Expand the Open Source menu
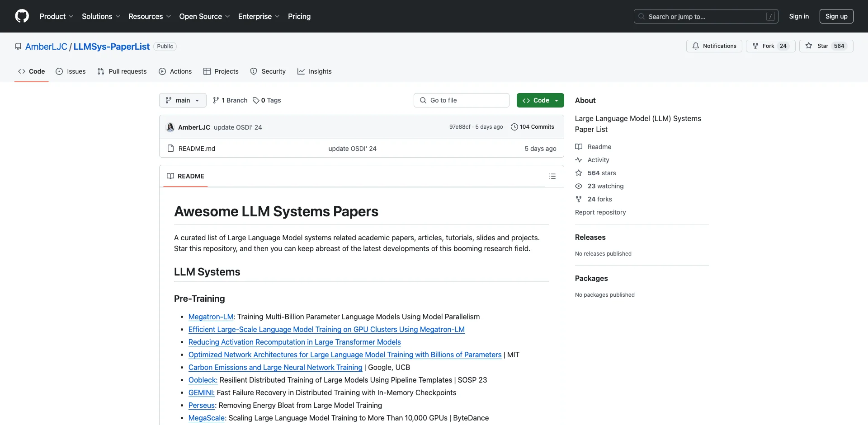The image size is (868, 425). tap(205, 16)
